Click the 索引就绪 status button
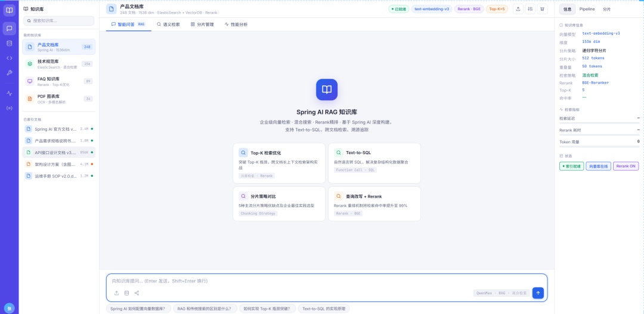This screenshot has height=314, width=644. tap(572, 166)
